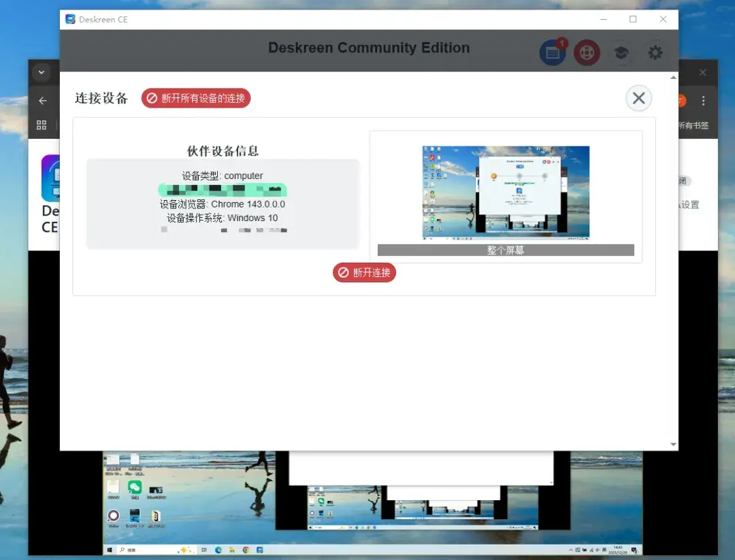Expand the tab search chevron in Chrome
This screenshot has height=560, width=735.
click(42, 72)
